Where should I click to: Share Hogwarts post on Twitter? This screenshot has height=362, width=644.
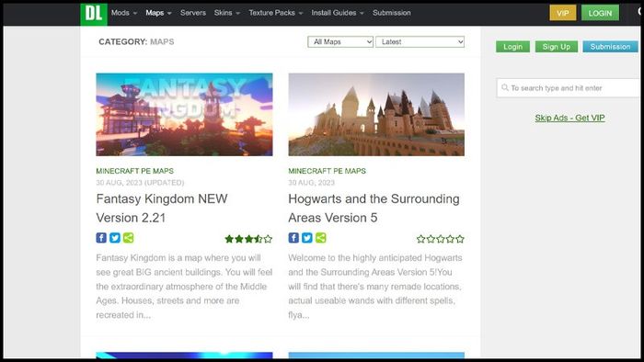click(306, 238)
